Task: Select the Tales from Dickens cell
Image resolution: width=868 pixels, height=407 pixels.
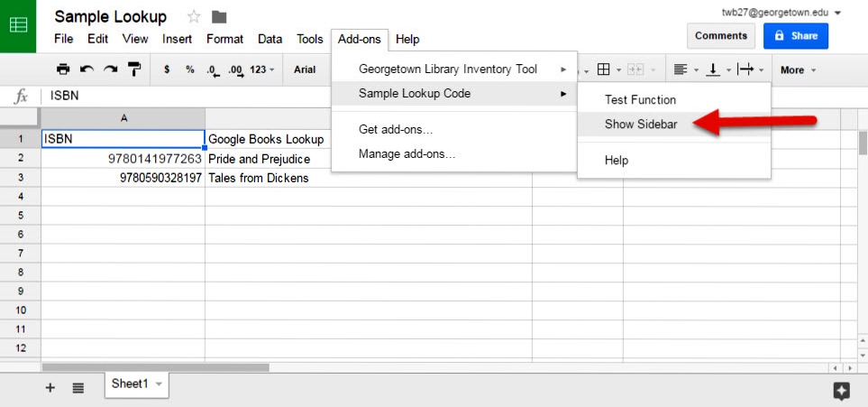Action: pos(368,178)
